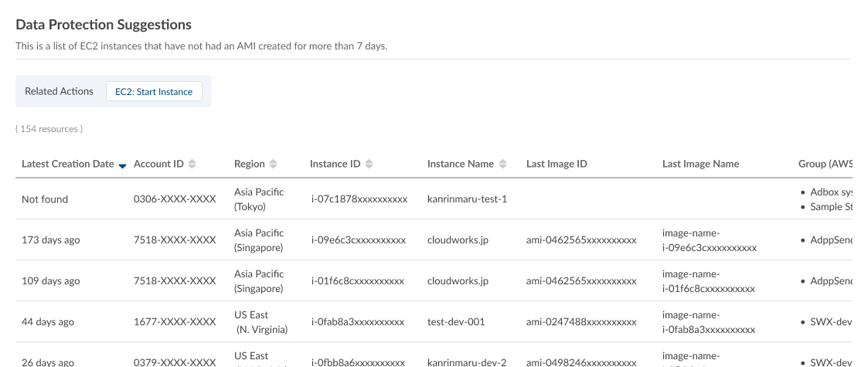Select the kanrinmaru-test-1 instance name
The image size is (868, 367).
click(x=467, y=199)
